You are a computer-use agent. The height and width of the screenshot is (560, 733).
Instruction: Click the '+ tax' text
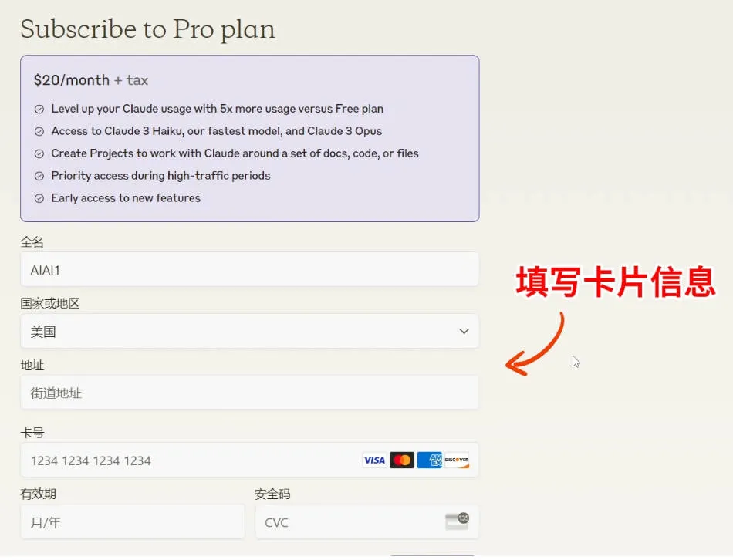coord(131,80)
